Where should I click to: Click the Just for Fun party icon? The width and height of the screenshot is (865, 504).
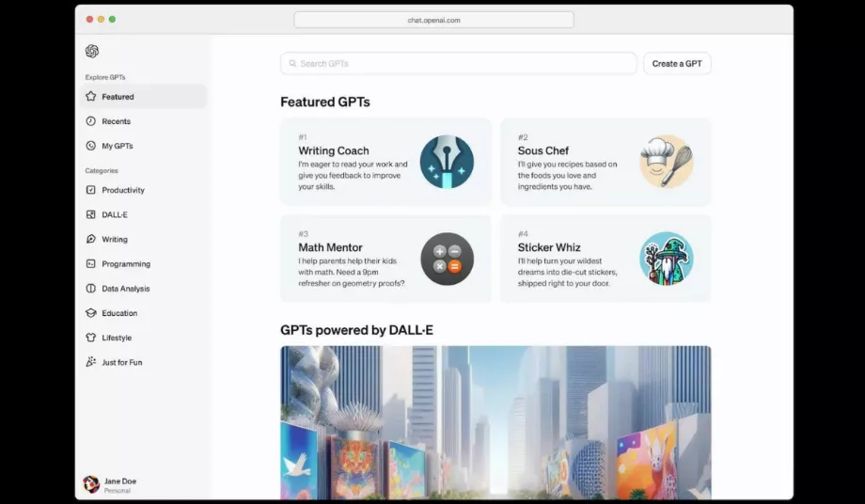(91, 362)
